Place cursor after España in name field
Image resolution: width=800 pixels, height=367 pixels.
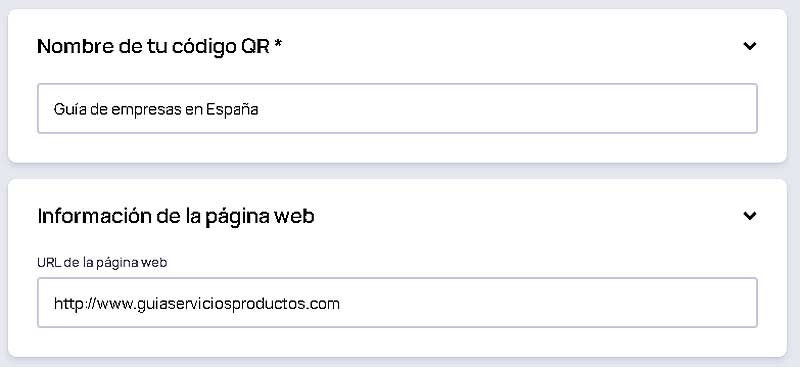pos(259,109)
